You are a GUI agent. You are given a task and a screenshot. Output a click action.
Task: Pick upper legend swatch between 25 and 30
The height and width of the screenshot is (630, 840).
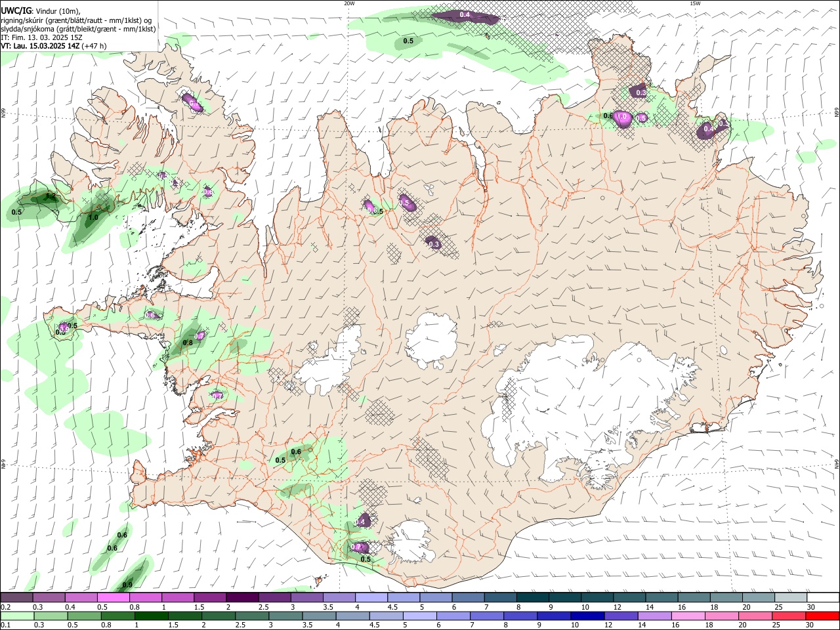click(790, 597)
